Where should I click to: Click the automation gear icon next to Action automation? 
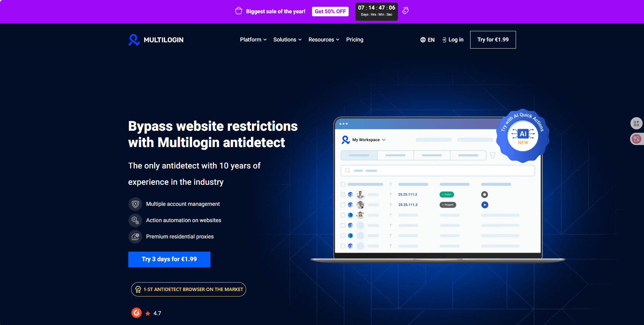(x=135, y=220)
